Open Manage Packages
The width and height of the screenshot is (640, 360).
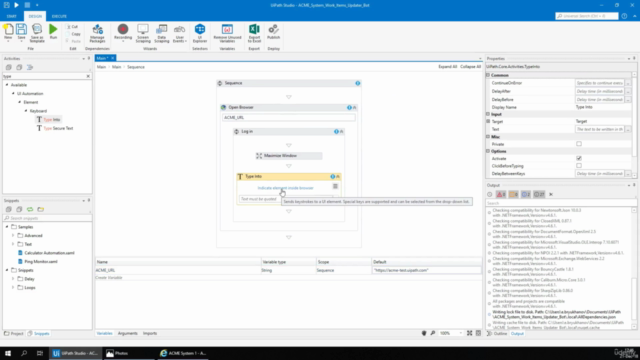[97, 33]
